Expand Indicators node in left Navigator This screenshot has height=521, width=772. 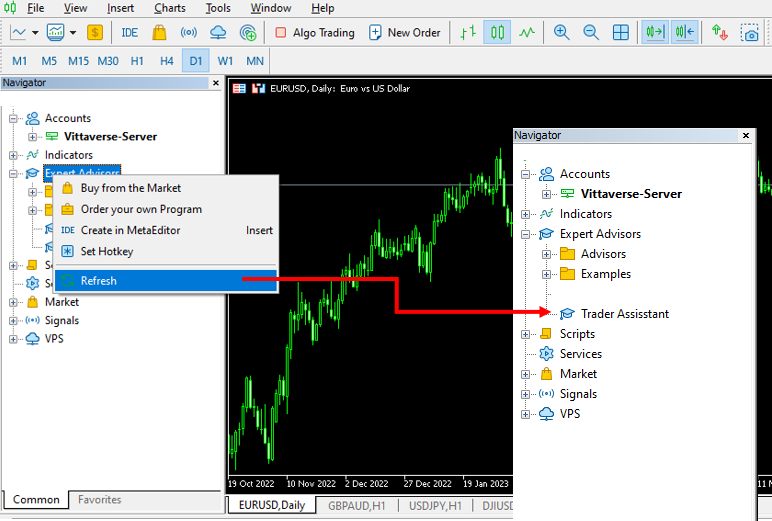[13, 155]
